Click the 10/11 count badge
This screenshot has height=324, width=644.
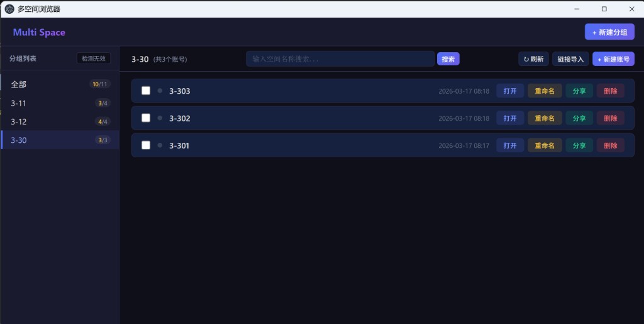click(100, 84)
